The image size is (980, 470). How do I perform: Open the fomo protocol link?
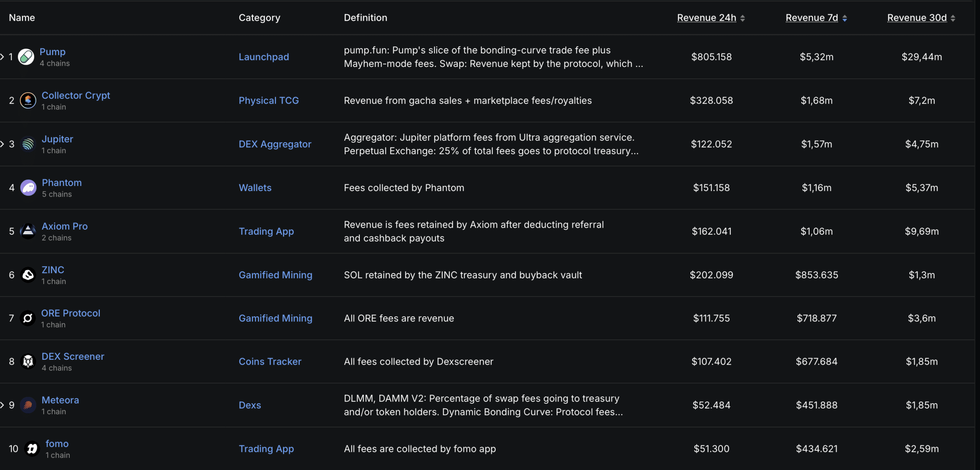point(57,444)
